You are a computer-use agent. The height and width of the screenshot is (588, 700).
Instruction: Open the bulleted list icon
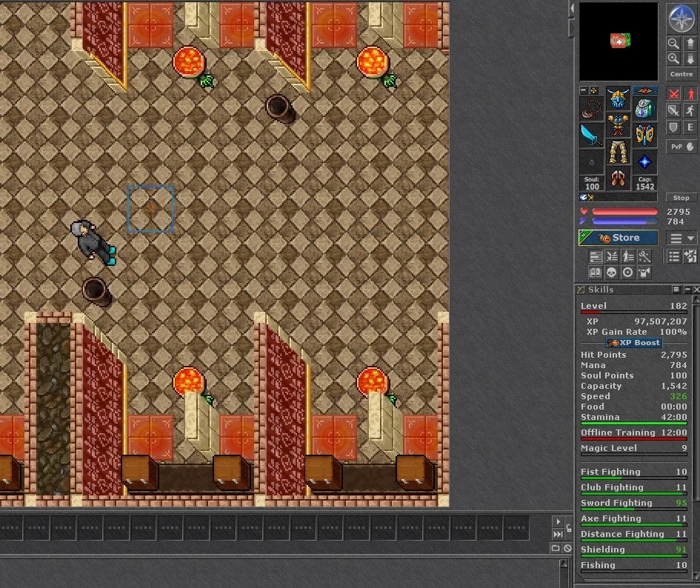(x=674, y=256)
